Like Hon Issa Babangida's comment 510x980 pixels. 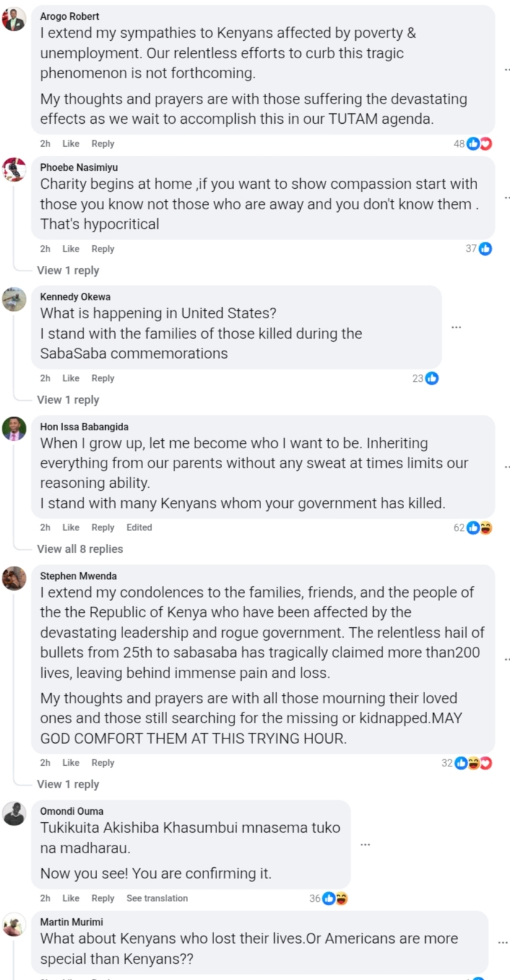pos(71,527)
